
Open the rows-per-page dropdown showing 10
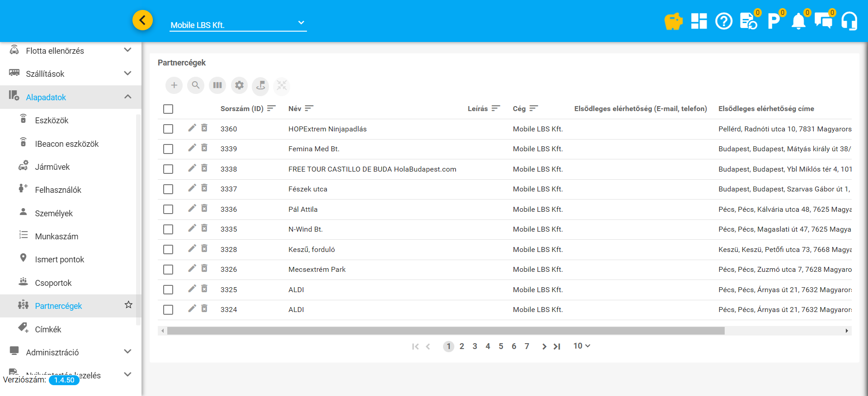(x=581, y=346)
